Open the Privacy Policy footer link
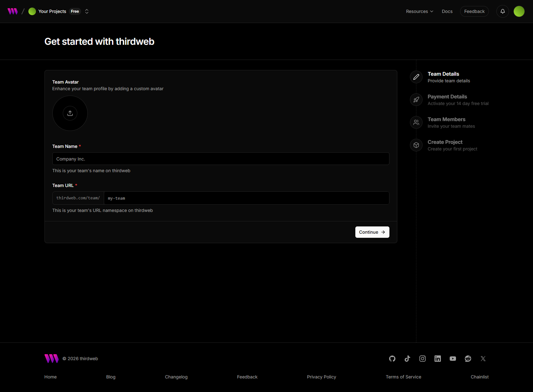 tap(322, 377)
